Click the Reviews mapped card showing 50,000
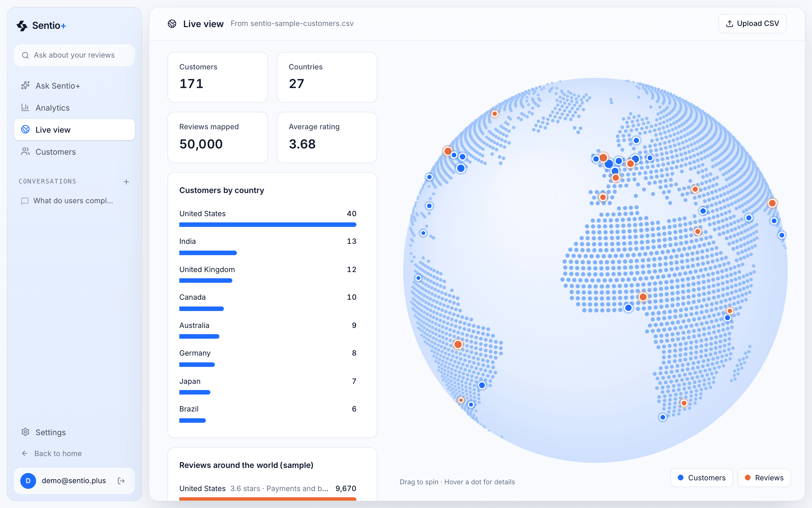This screenshot has width=812, height=508. 218,137
